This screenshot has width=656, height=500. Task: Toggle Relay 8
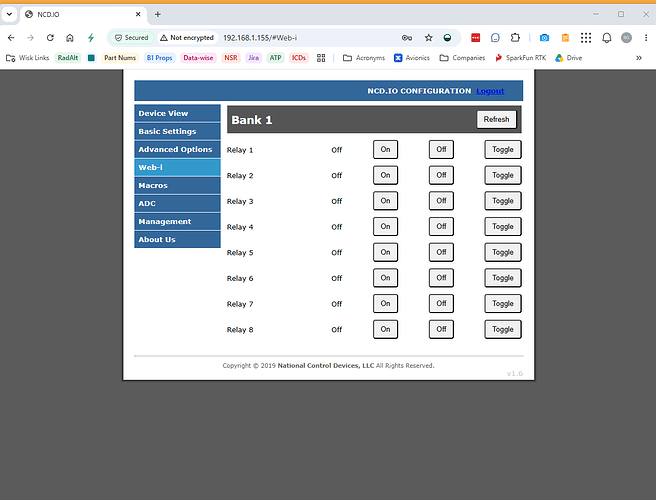pos(503,329)
